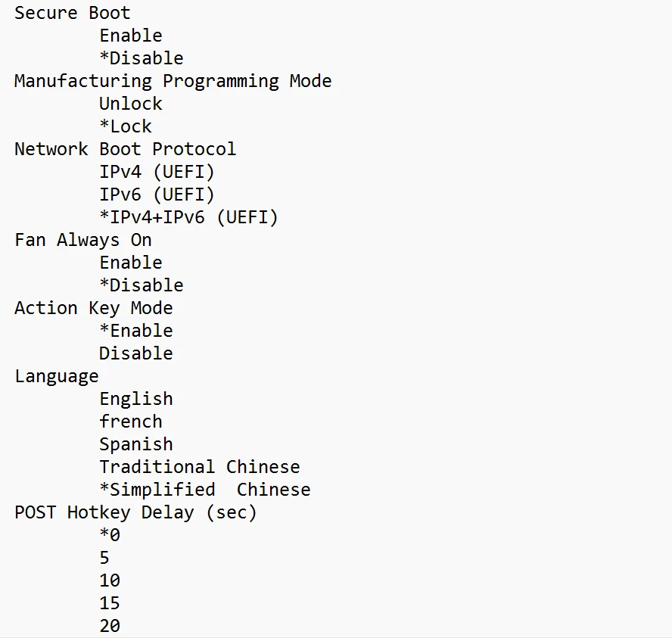Click the Action Key Mode heading

click(x=93, y=308)
